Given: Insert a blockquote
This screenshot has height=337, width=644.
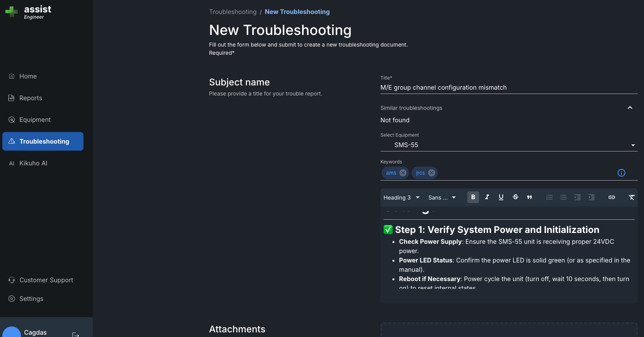Looking at the screenshot, I should (529, 197).
